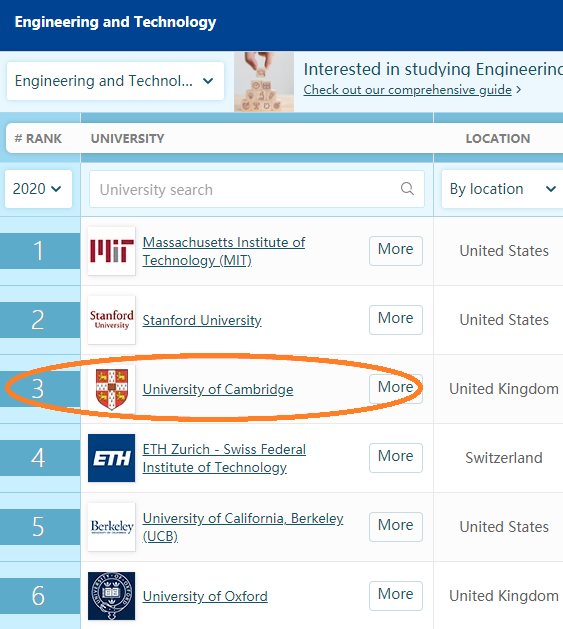The width and height of the screenshot is (563, 629).
Task: Click More button for Berkeley
Action: pos(396,527)
